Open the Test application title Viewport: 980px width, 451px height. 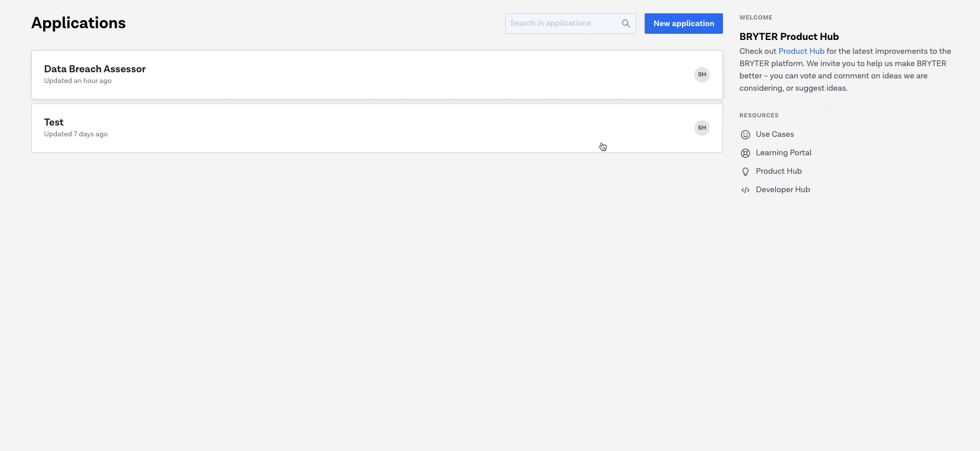pos(54,122)
